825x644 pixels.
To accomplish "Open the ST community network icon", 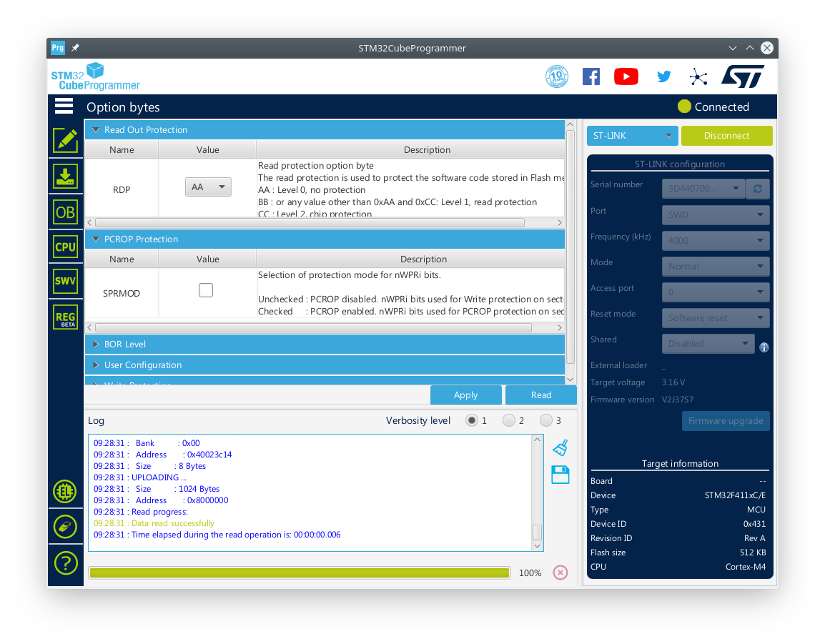I will [698, 76].
